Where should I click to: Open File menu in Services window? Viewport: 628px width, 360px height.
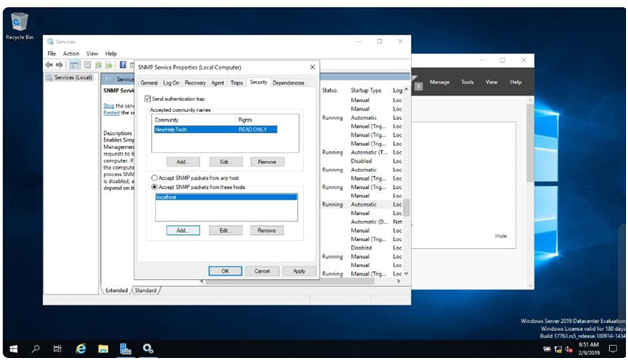[52, 54]
